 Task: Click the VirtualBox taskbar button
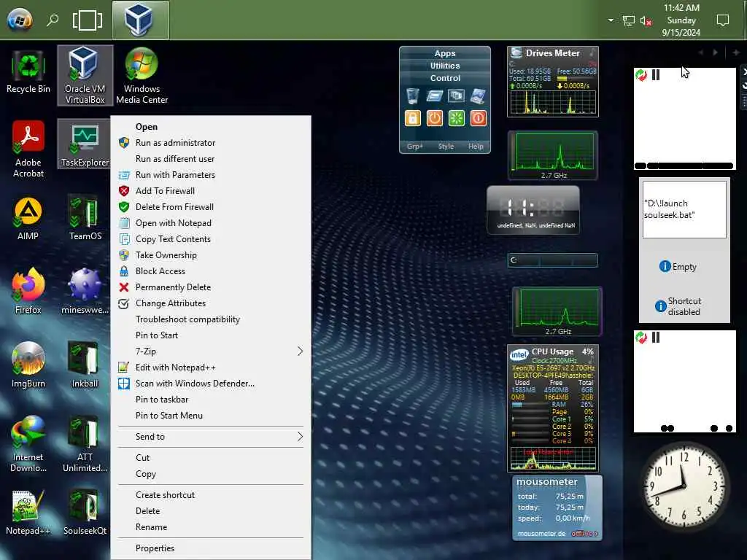(141, 20)
